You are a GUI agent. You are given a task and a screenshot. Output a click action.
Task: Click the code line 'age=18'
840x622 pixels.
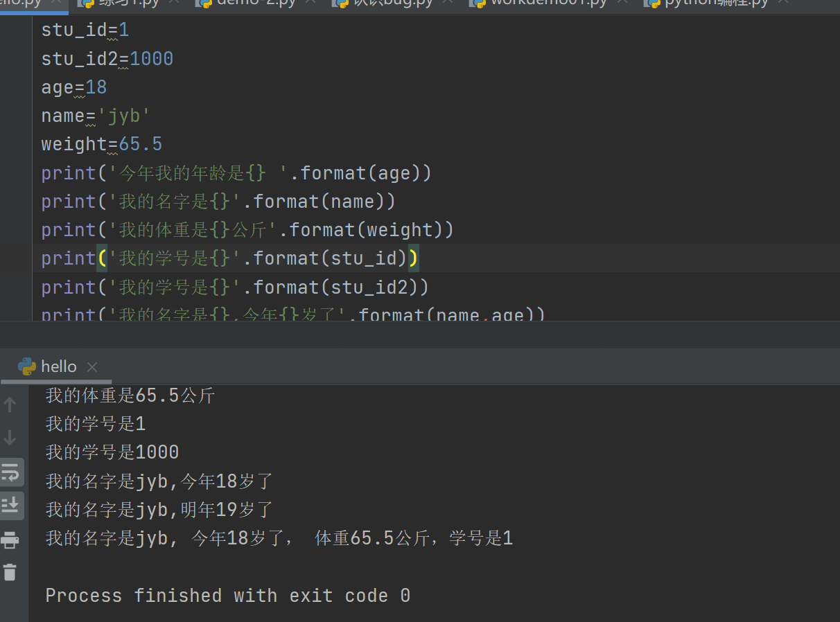pyautogui.click(x=74, y=87)
